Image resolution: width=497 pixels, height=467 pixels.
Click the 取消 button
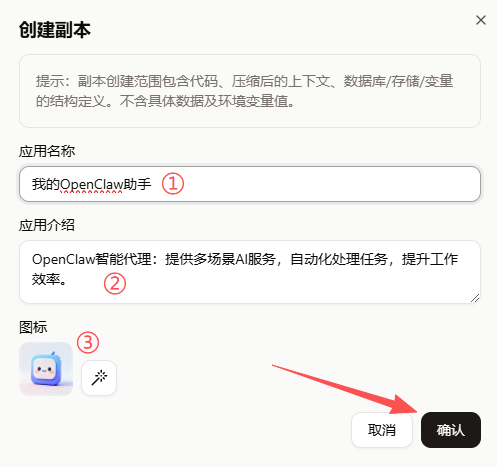382,430
